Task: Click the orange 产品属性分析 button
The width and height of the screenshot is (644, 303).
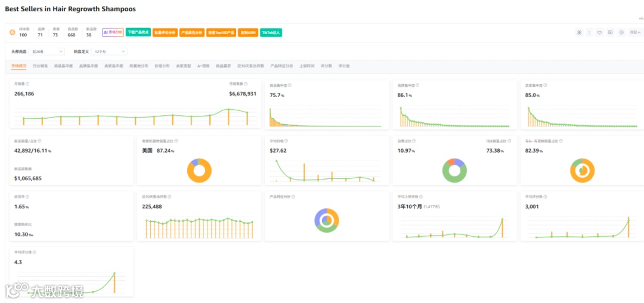Action: point(192,32)
